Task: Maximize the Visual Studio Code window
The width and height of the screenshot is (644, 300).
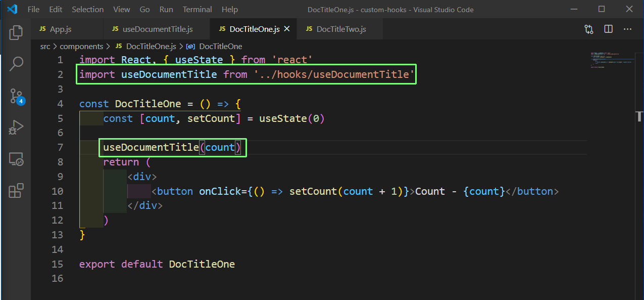Action: coord(601,9)
